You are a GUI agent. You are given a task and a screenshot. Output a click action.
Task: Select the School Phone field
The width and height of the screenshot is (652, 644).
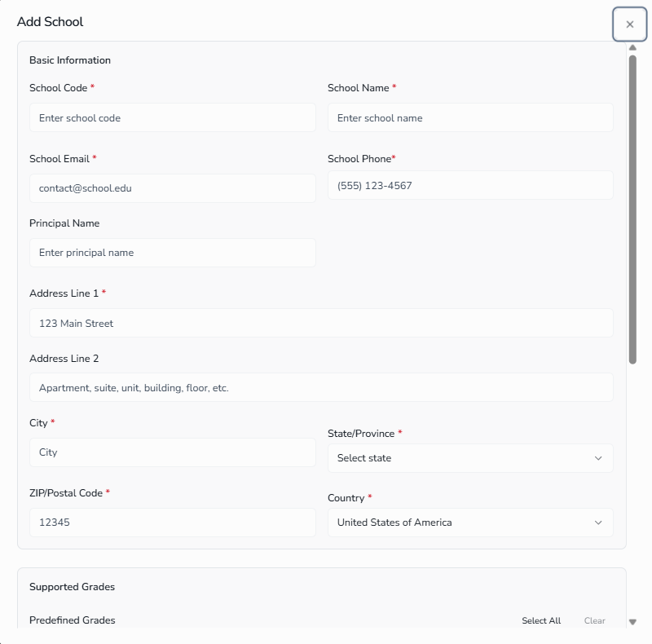[x=470, y=185]
